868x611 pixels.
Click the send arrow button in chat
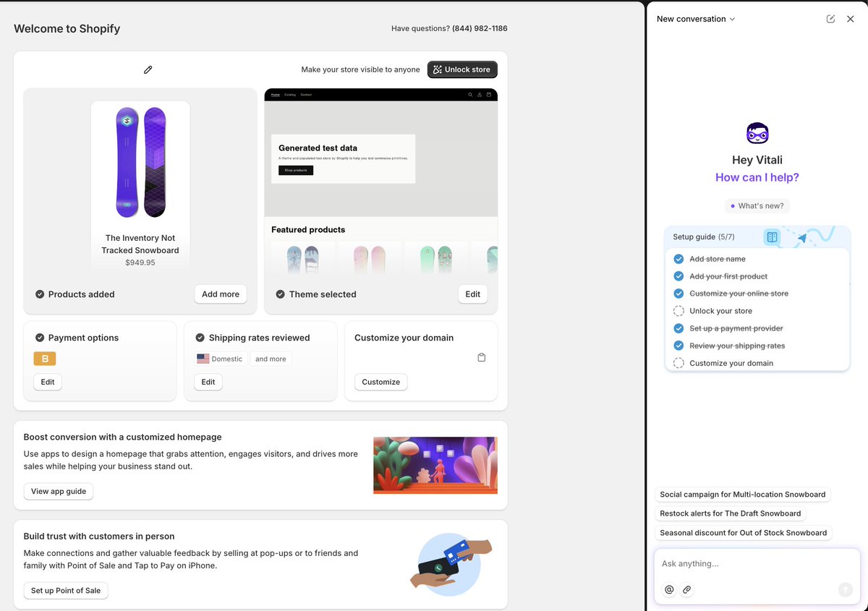point(845,590)
